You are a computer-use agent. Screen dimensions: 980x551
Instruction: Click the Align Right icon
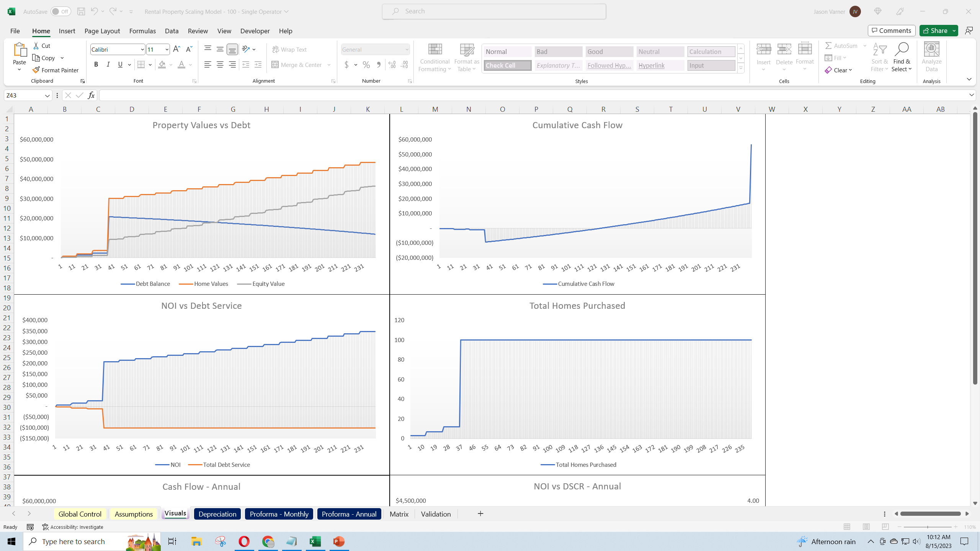[x=232, y=65]
